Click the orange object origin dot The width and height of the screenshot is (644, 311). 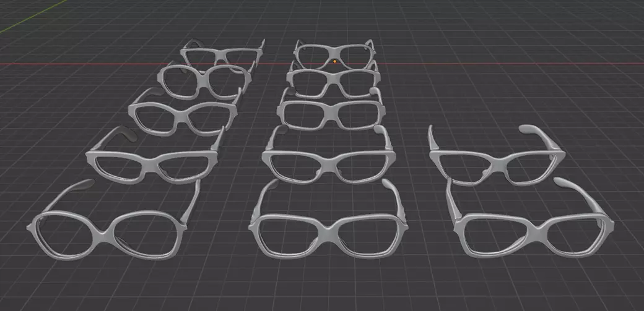[335, 62]
